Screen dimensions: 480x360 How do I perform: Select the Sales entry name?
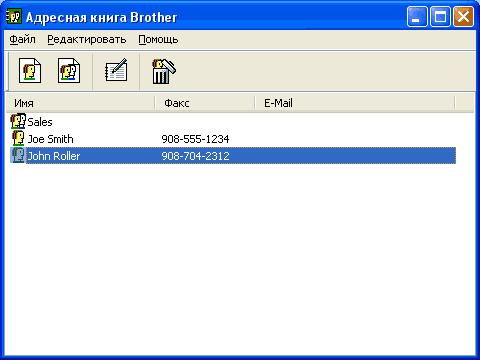pos(40,122)
